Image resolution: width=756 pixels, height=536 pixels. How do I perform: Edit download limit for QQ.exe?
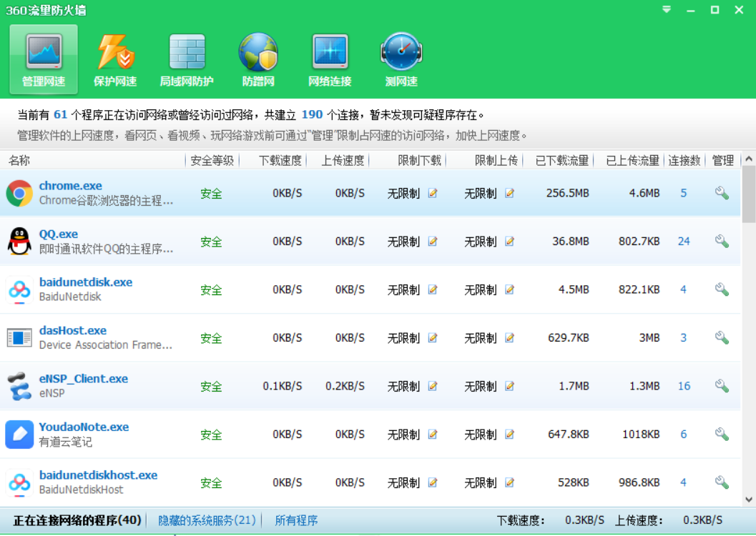click(433, 242)
